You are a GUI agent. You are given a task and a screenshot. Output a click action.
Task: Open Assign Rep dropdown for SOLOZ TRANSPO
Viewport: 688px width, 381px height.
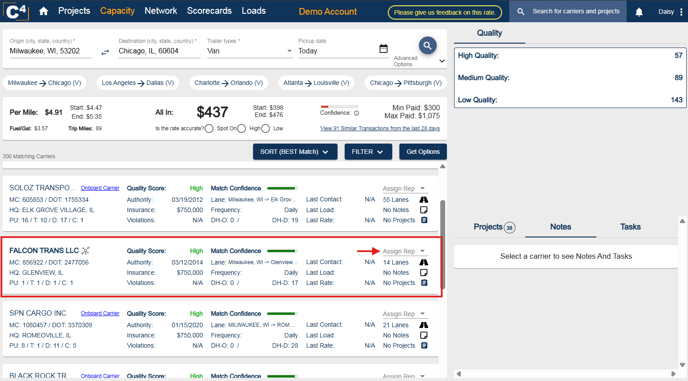404,188
